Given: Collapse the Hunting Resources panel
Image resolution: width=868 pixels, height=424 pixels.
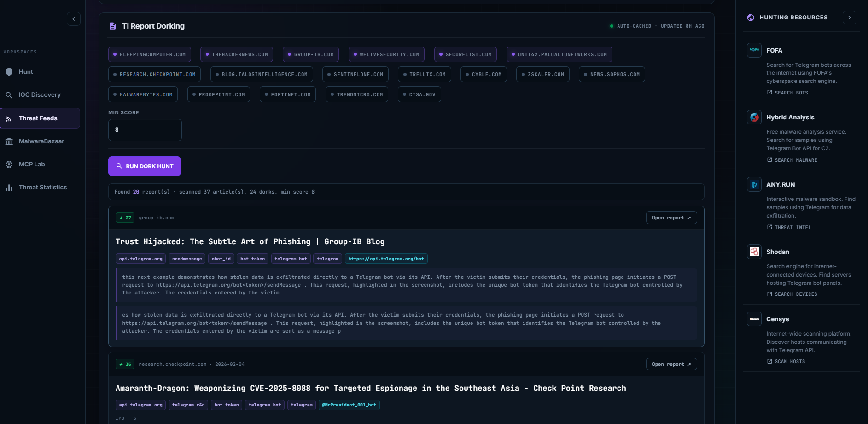Looking at the screenshot, I should pyautogui.click(x=850, y=18).
